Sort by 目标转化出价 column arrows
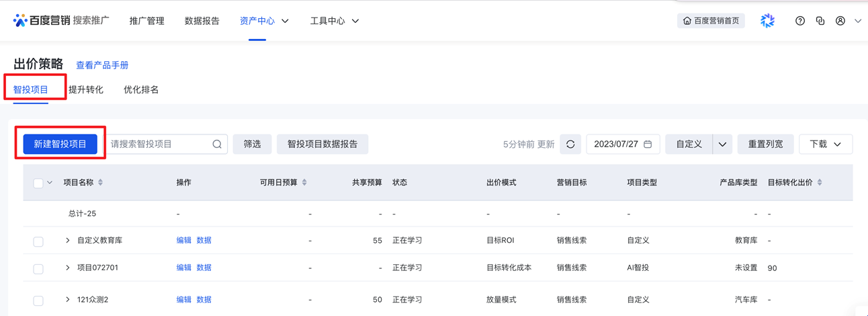This screenshot has width=868, height=316. point(820,182)
